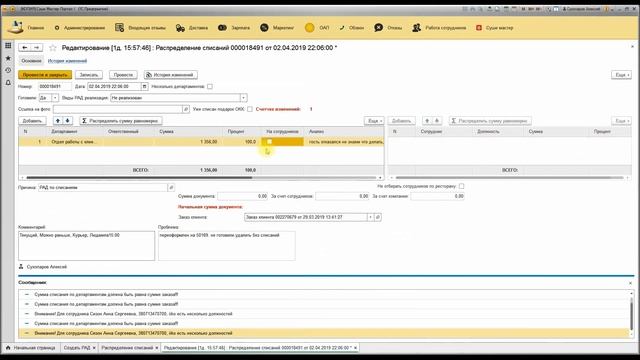Click the Провести button

(x=123, y=75)
